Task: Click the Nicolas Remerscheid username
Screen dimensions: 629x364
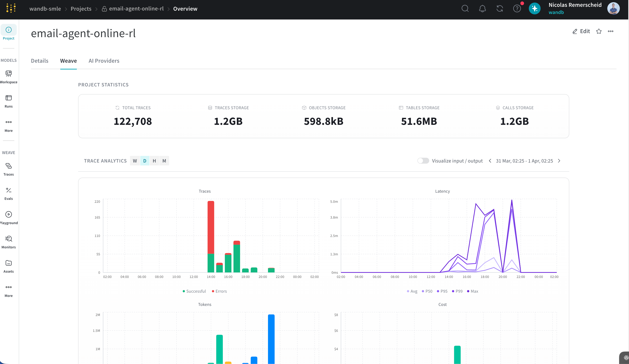Action: pos(575,5)
